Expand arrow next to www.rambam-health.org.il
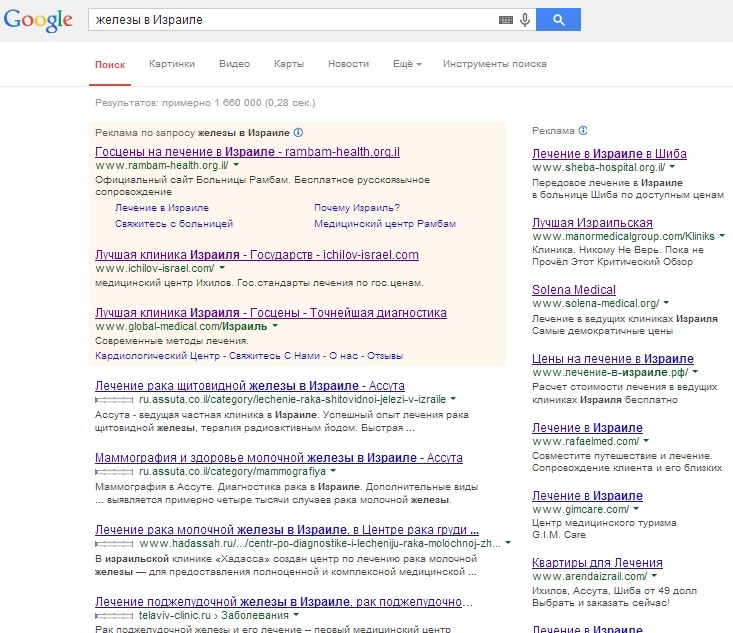Screen dimensions: 733x633 (x=236, y=165)
